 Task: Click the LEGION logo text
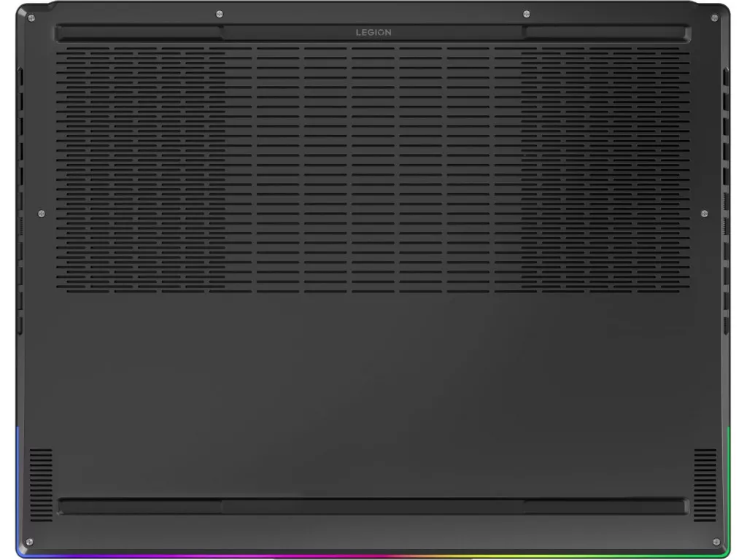point(373,32)
